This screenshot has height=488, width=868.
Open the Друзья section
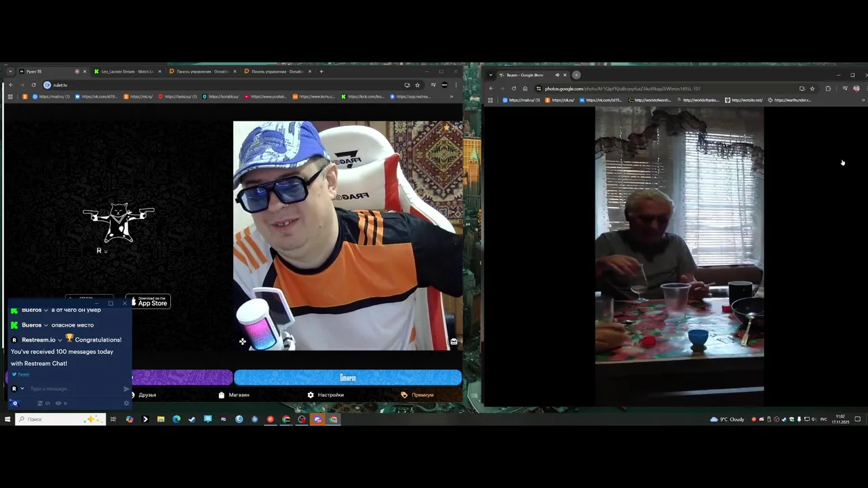point(142,394)
